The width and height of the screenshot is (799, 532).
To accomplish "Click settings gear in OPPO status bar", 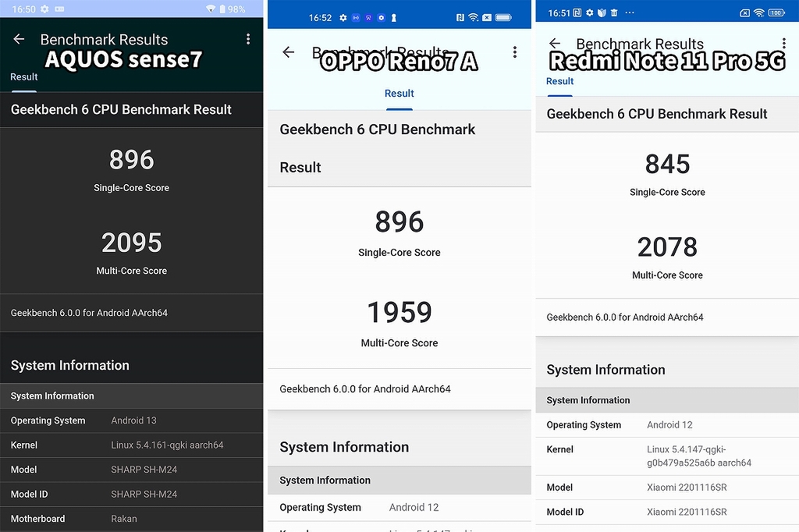I will (x=343, y=18).
